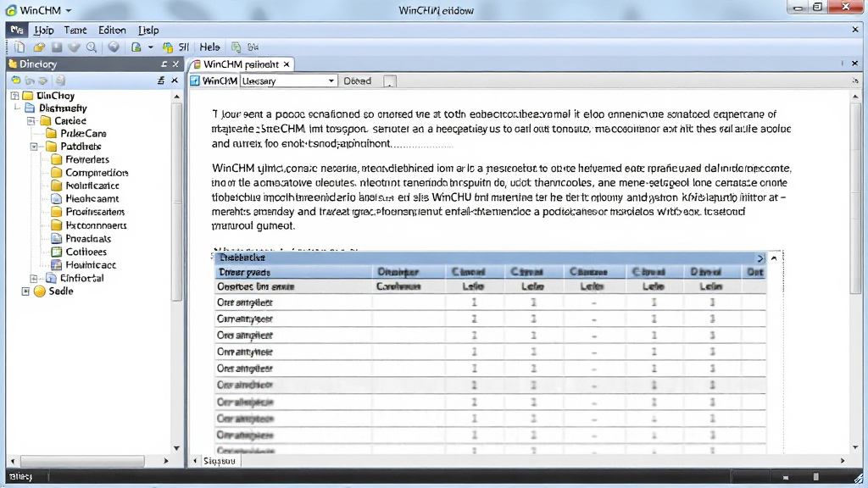Click the X icon in Directory sub-toolbar

point(175,80)
